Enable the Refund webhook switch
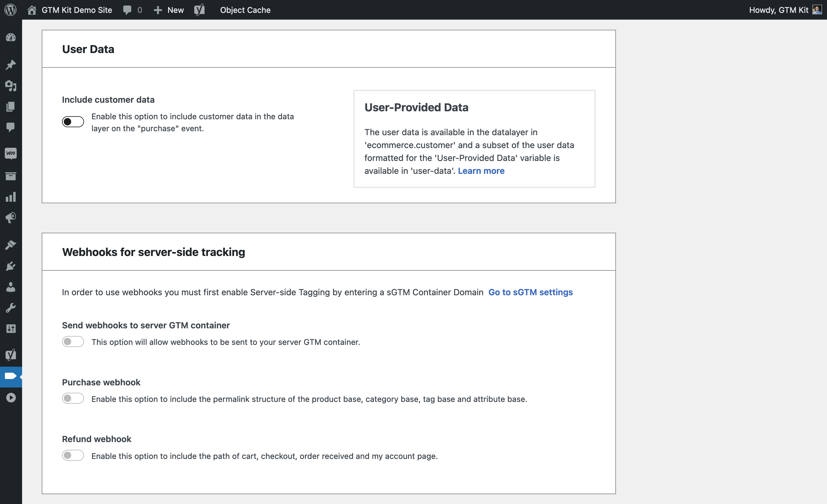The image size is (827, 504). (x=72, y=455)
